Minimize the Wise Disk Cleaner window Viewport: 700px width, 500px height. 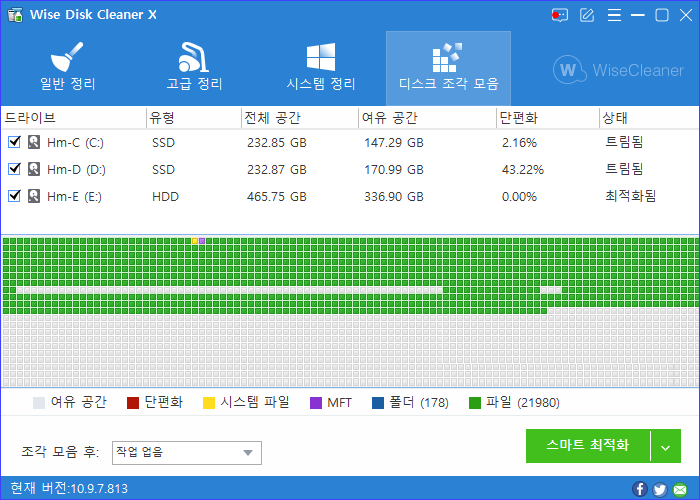(638, 15)
